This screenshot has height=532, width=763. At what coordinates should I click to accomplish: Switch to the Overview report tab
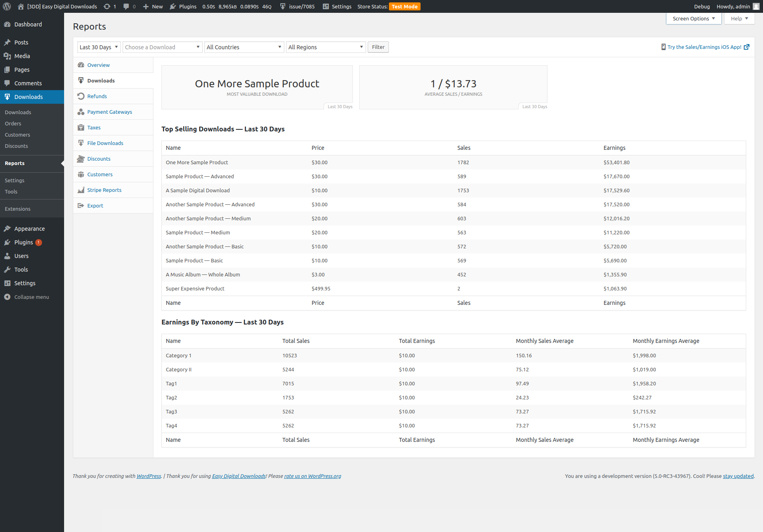tap(99, 65)
